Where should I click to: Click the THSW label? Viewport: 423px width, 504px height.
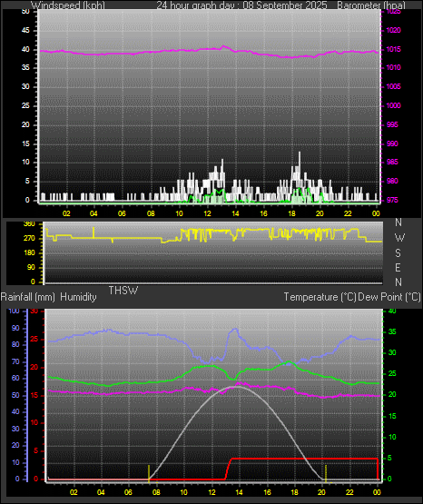click(x=123, y=291)
